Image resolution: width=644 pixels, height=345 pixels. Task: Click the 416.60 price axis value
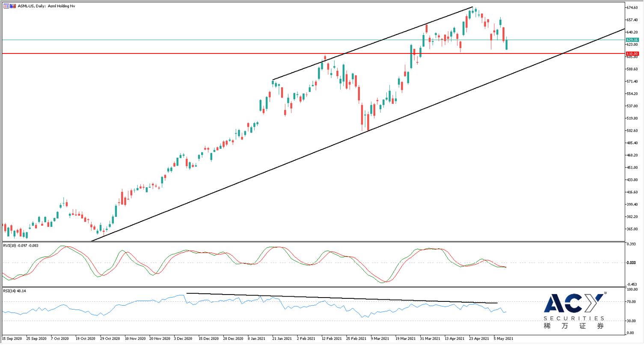click(632, 192)
